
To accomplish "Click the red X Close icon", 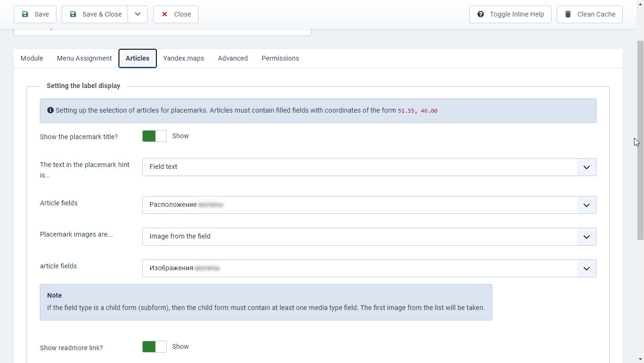I will point(164,14).
